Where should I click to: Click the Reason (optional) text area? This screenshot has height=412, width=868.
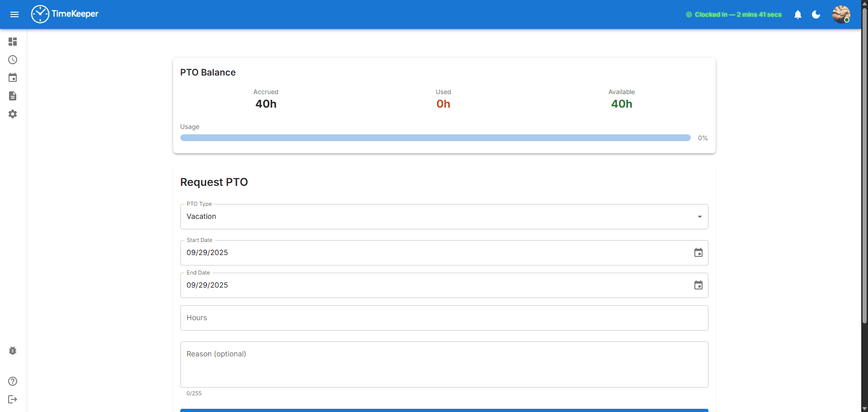[x=444, y=364]
